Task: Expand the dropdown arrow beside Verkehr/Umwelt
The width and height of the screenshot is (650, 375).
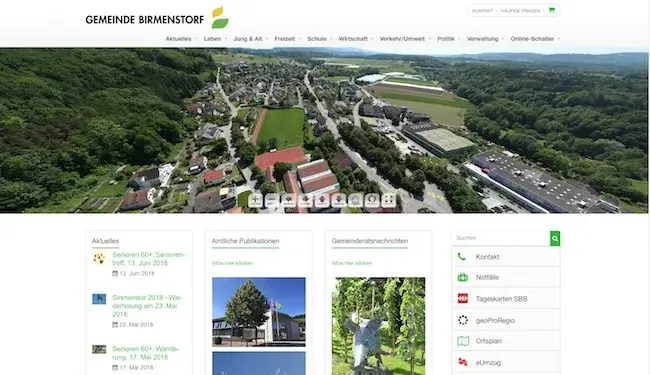Action: 430,39
